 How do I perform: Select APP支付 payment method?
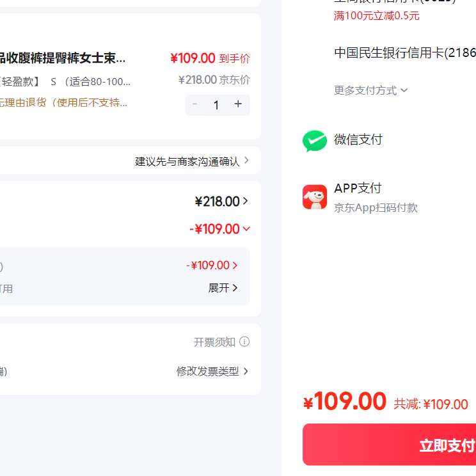(358, 188)
